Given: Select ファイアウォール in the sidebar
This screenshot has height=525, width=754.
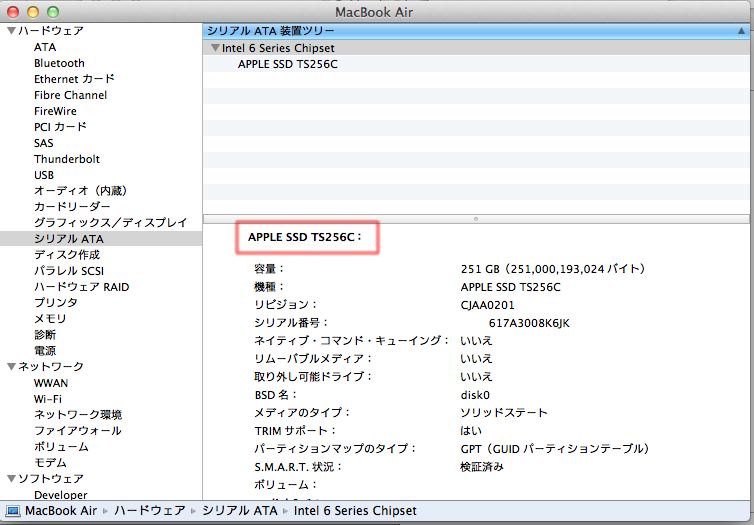Looking at the screenshot, I should (77, 431).
